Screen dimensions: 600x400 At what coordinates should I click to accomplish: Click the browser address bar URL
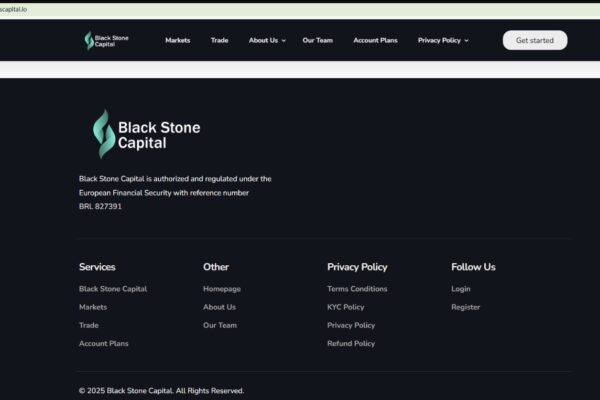click(13, 9)
